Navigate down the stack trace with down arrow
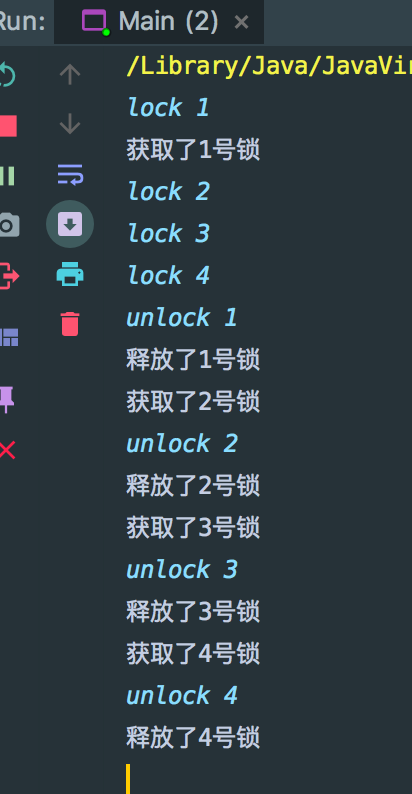This screenshot has width=412, height=794. click(x=70, y=124)
